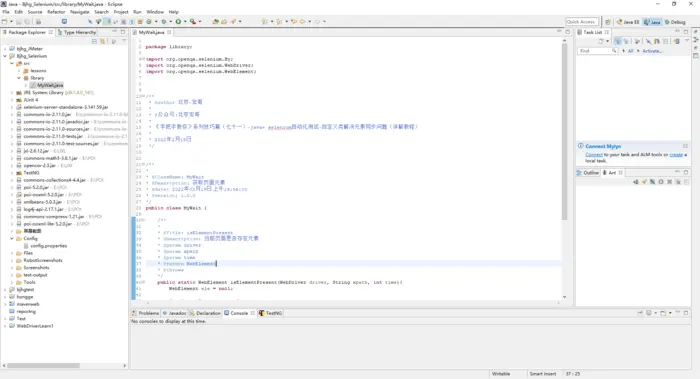This screenshot has width=700, height=379.
Task: Open the Navigate menu
Action: point(79,12)
